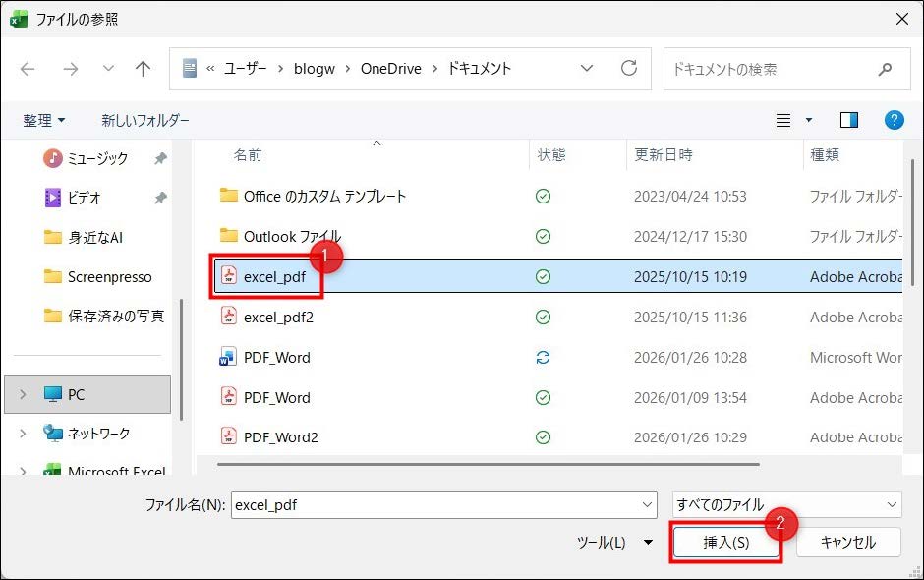Click the Help question mark icon

pyautogui.click(x=894, y=120)
